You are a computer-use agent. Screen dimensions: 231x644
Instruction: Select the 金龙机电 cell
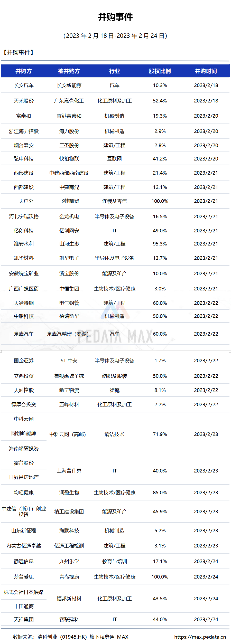(69, 217)
